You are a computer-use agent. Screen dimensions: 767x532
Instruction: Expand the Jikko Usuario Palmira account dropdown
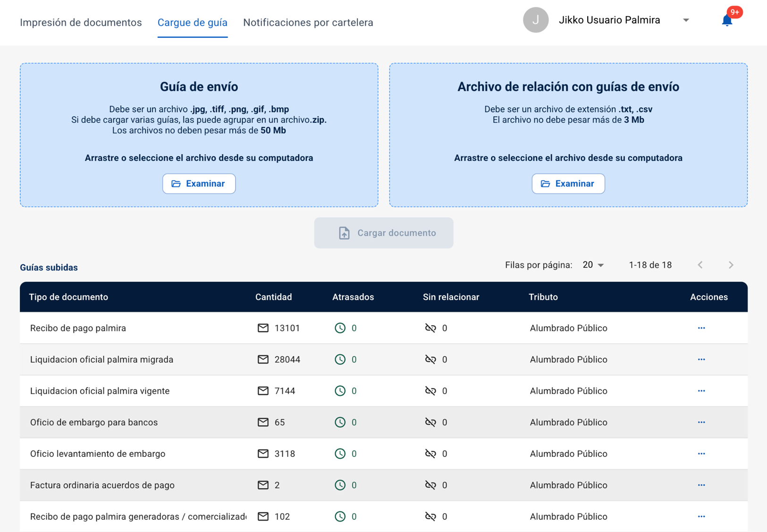pyautogui.click(x=686, y=20)
